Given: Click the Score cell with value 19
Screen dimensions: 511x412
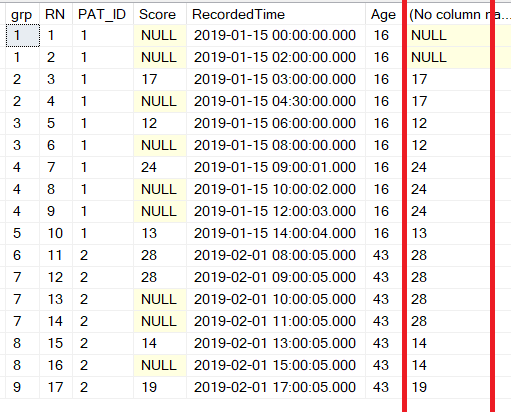Looking at the screenshot, I should 160,387.
